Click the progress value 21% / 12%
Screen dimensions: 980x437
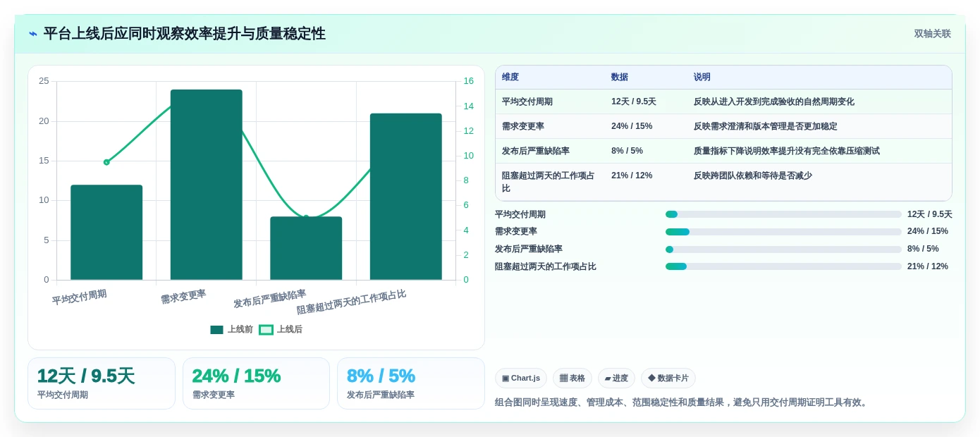point(928,266)
